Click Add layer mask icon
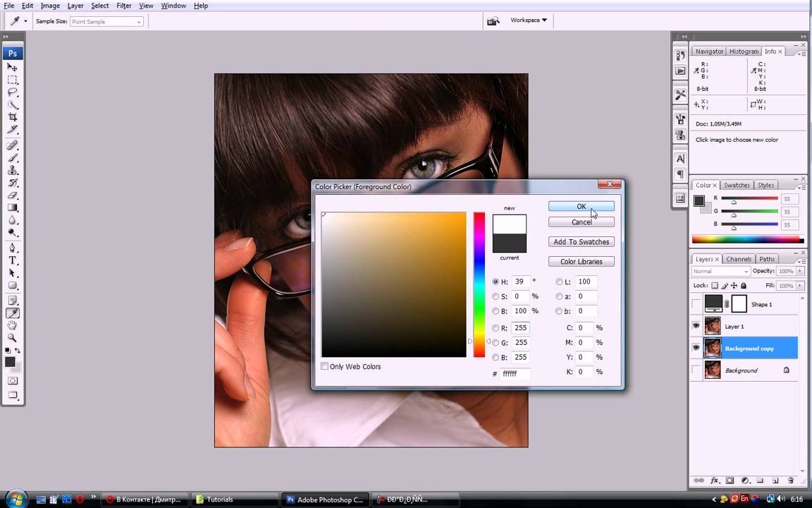Image resolution: width=812 pixels, height=508 pixels. click(730, 480)
